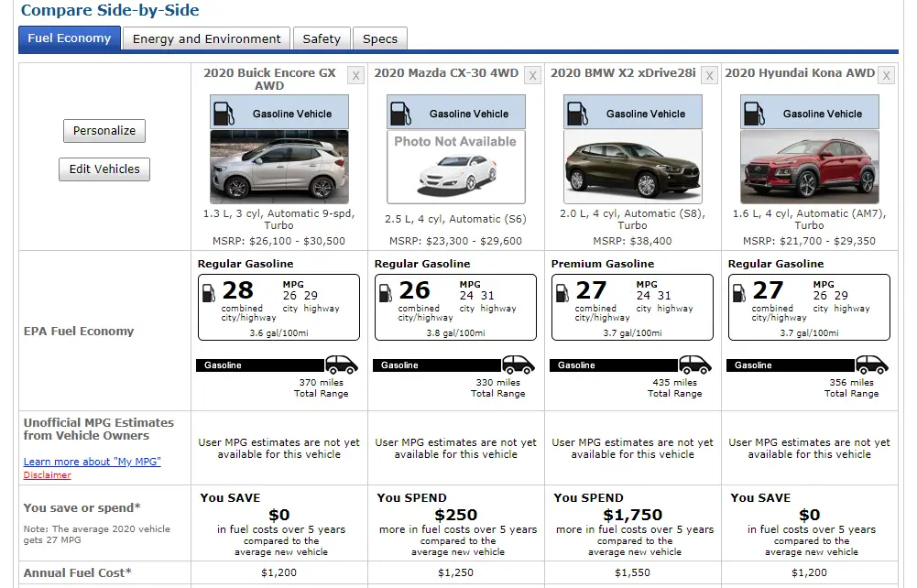Click the silver Buick Encore GX photo
The image size is (917, 588).
tap(279, 167)
